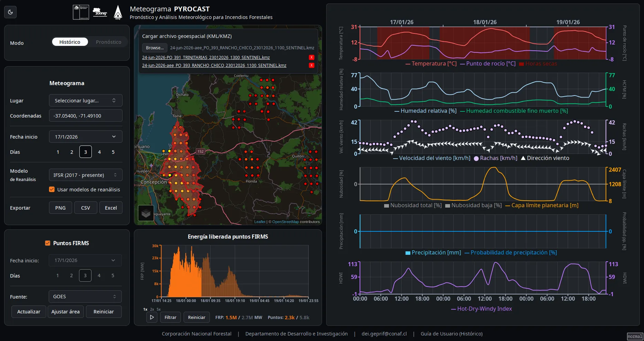Export the meteogram as PNG

coord(60,208)
